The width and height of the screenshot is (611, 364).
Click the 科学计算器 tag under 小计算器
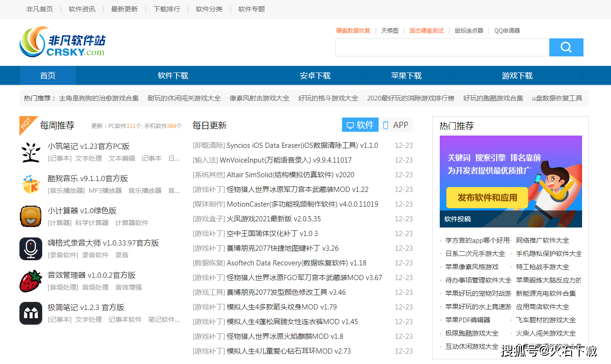point(92,223)
